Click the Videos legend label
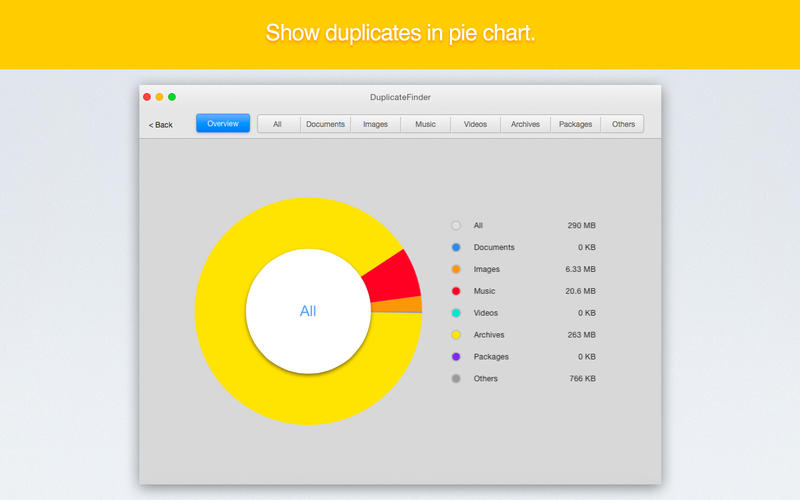 point(485,313)
